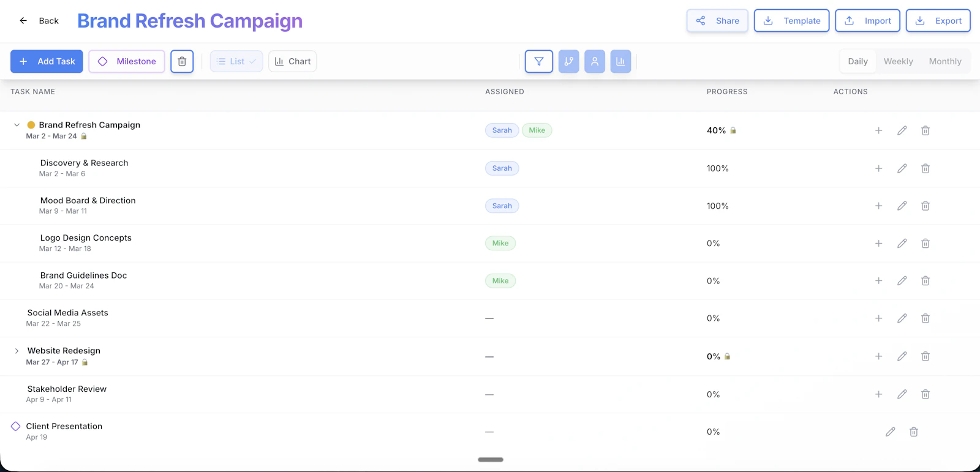980x472 pixels.
Task: Click Sarah tag on Discovery & Research
Action: (x=502, y=168)
